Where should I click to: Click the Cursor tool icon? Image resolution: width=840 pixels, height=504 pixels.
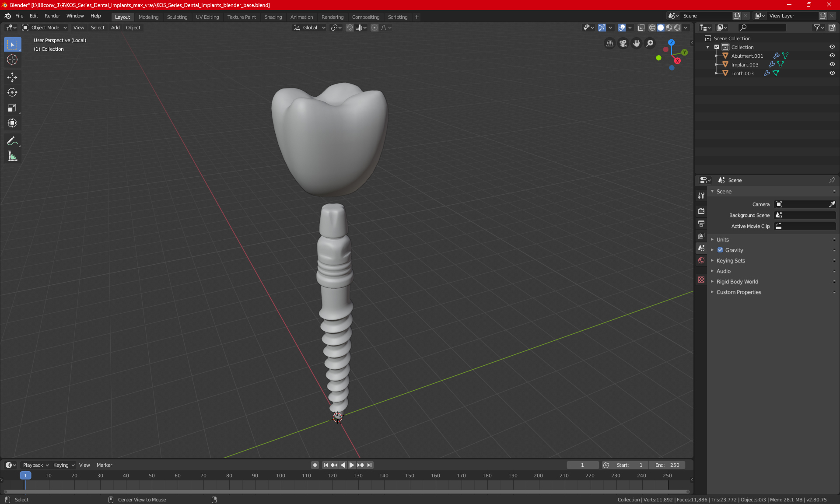click(12, 59)
